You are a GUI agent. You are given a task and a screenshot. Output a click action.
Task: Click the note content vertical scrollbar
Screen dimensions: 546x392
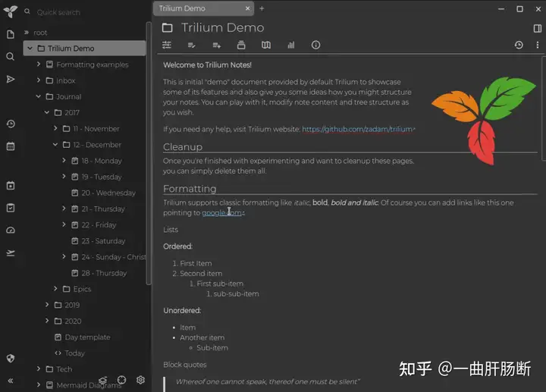(543, 108)
